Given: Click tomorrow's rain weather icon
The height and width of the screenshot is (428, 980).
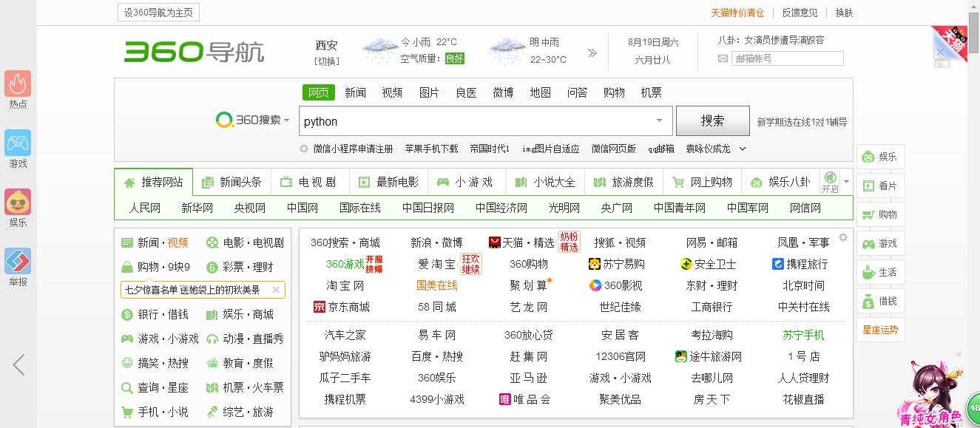Looking at the screenshot, I should tap(507, 50).
